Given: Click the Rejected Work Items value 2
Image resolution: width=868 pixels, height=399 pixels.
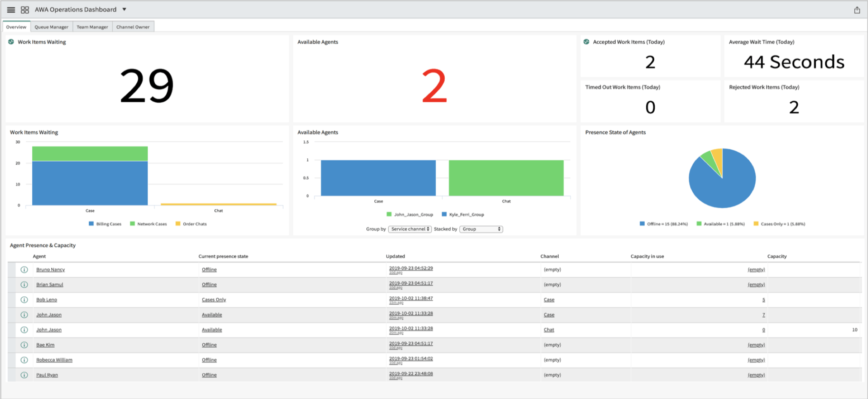Looking at the screenshot, I should coord(794,107).
